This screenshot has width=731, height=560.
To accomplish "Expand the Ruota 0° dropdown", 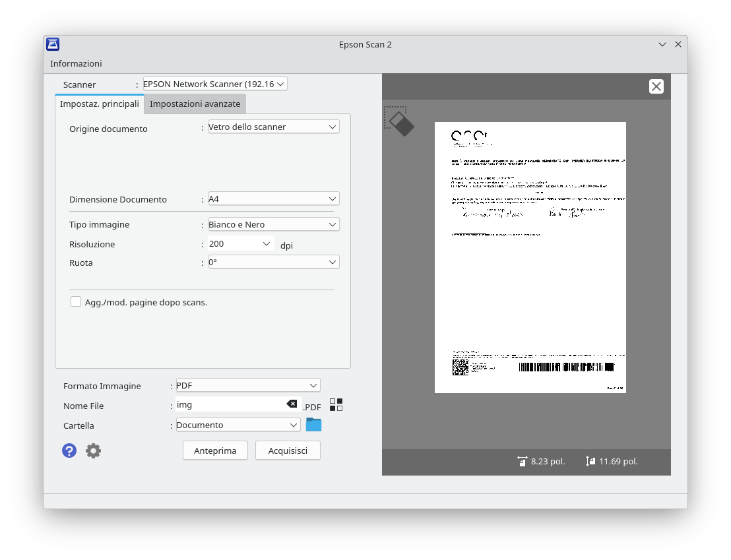I will click(x=274, y=262).
